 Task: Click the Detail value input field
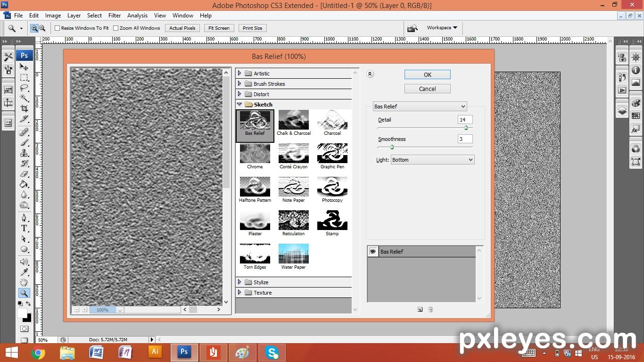[x=465, y=120]
